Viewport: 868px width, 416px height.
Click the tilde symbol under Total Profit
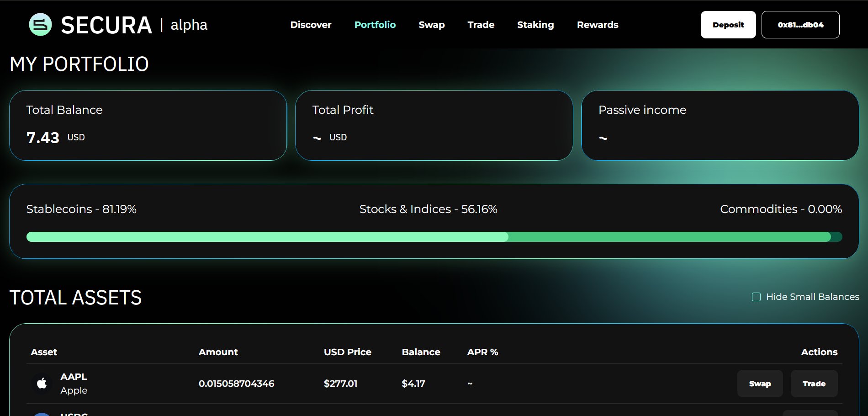click(317, 137)
